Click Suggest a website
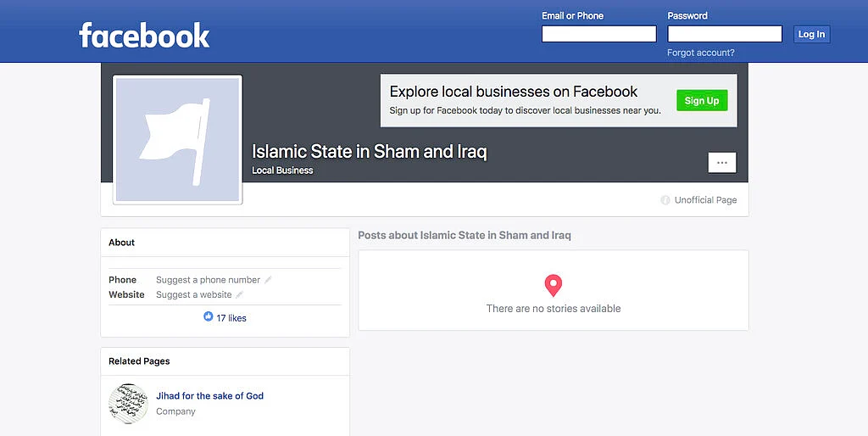 pyautogui.click(x=194, y=294)
